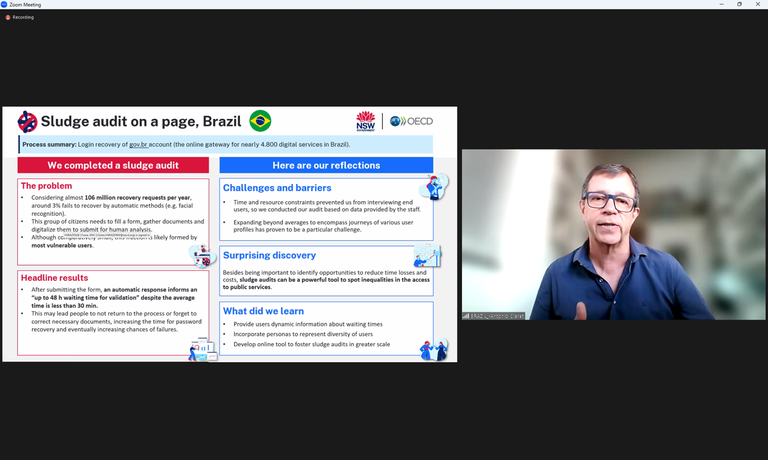
Task: Click the illustration in What did we learn
Action: coord(434,350)
